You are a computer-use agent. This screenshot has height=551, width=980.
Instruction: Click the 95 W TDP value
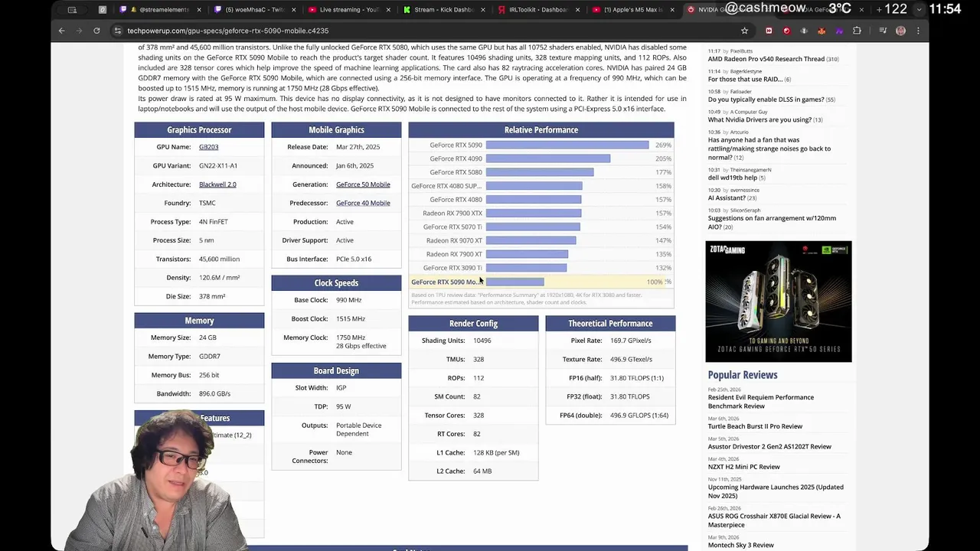click(343, 406)
